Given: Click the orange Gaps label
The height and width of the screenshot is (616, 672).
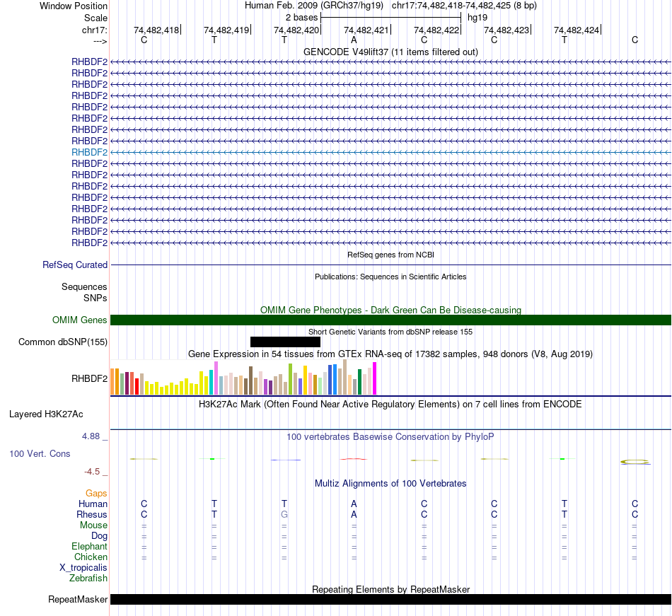Looking at the screenshot, I should pos(96,494).
